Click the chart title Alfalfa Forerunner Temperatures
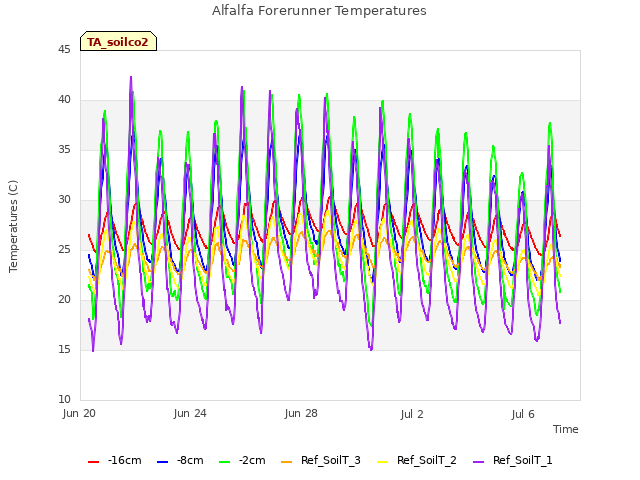Image resolution: width=640 pixels, height=480 pixels. point(319,11)
